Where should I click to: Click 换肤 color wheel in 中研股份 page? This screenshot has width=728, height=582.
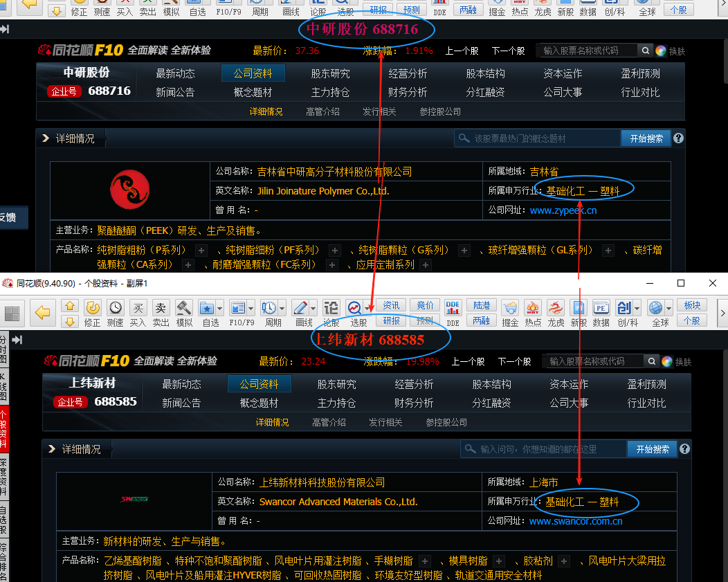[661, 51]
